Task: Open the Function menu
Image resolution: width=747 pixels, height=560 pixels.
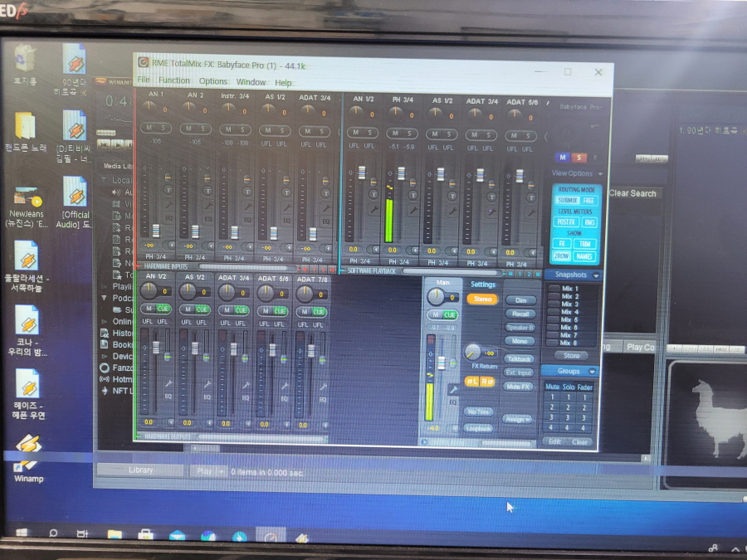Action: coord(174,80)
